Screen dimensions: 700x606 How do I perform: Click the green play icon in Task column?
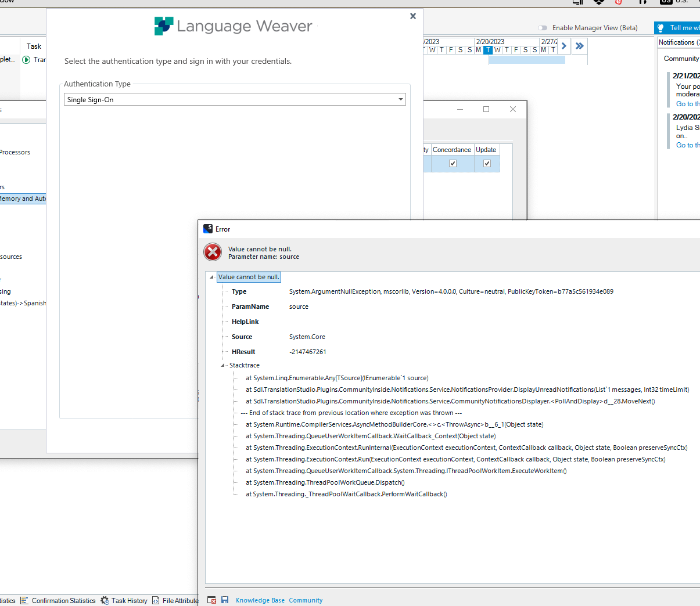coord(26,60)
